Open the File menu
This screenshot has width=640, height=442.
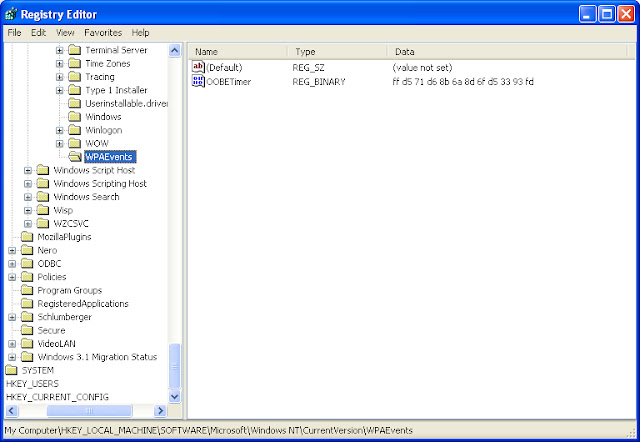(x=14, y=33)
